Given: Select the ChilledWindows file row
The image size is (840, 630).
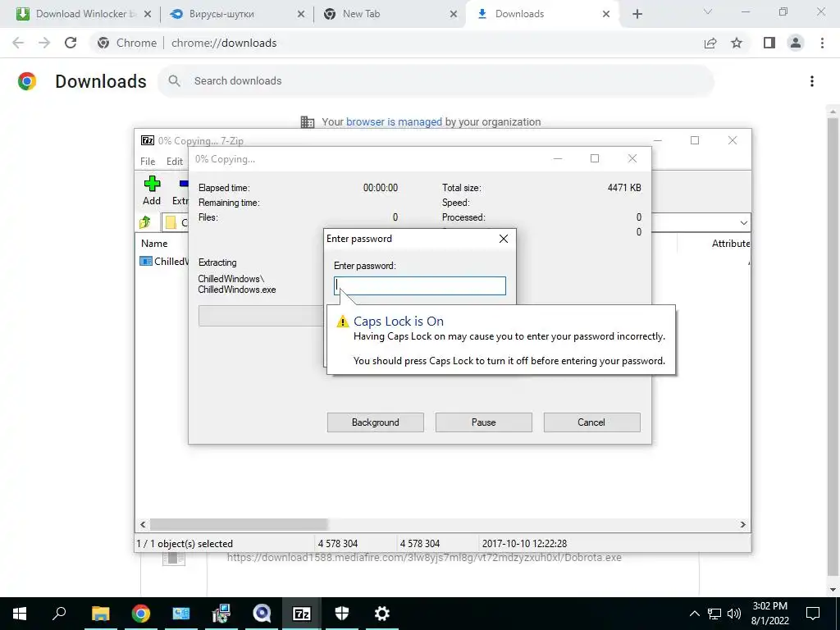Looking at the screenshot, I should point(164,262).
